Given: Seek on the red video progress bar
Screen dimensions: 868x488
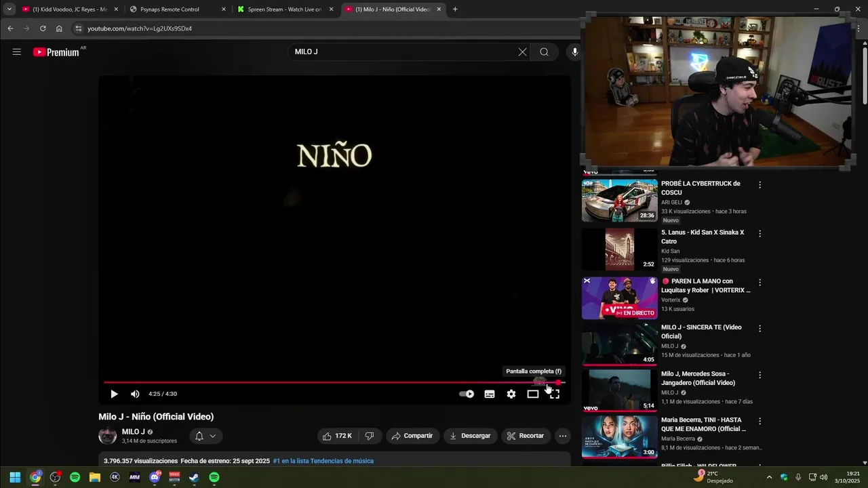Looking at the screenshot, I should click(x=334, y=382).
